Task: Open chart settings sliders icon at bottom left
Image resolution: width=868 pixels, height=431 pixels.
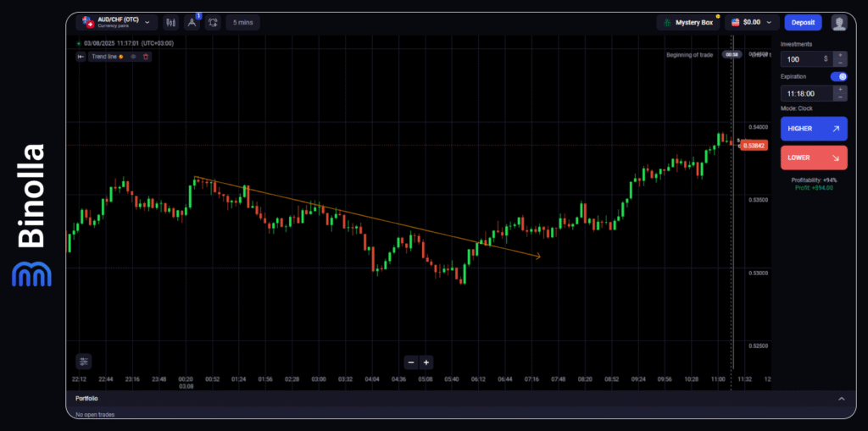Action: click(83, 362)
